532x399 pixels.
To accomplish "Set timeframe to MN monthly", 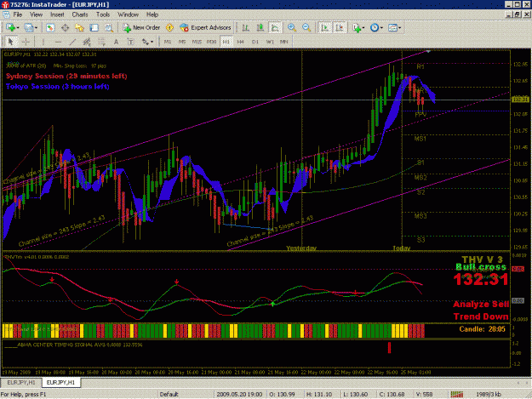I will (284, 42).
